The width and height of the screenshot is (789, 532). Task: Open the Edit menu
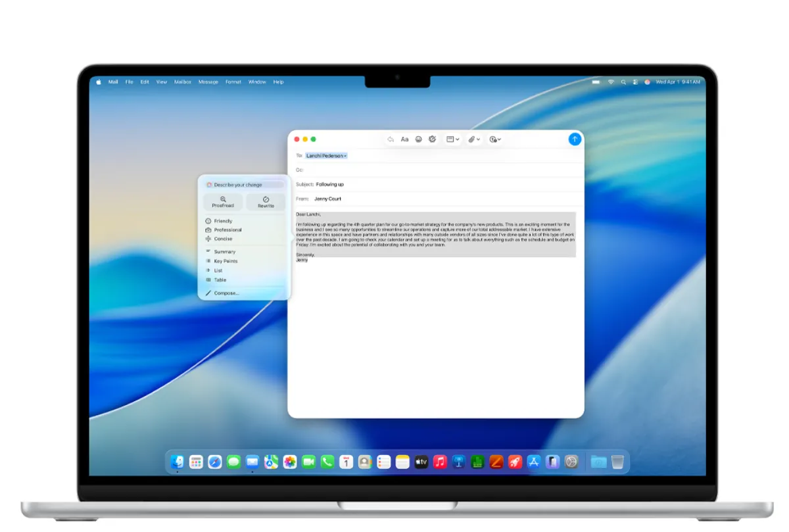click(x=145, y=82)
